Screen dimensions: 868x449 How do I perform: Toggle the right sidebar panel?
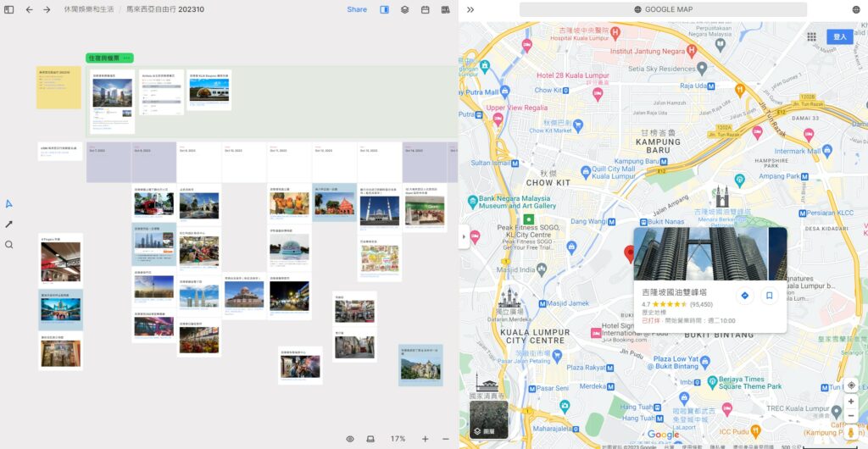coord(385,9)
